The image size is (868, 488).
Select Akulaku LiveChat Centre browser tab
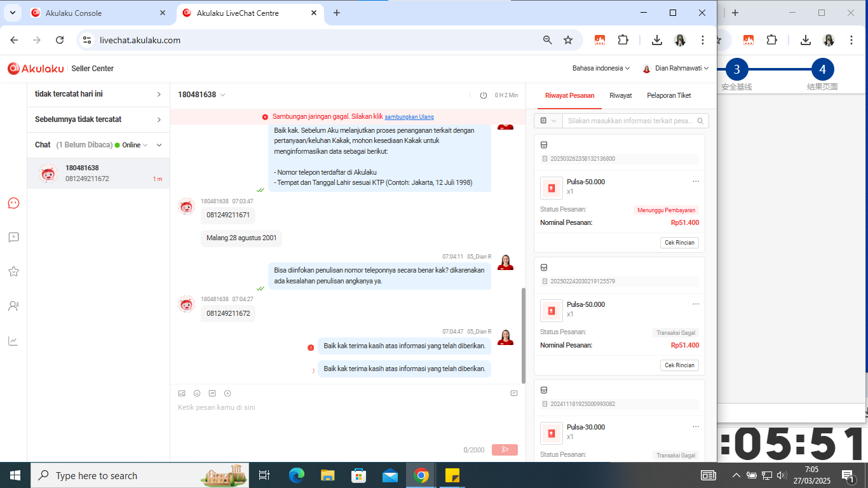point(250,13)
